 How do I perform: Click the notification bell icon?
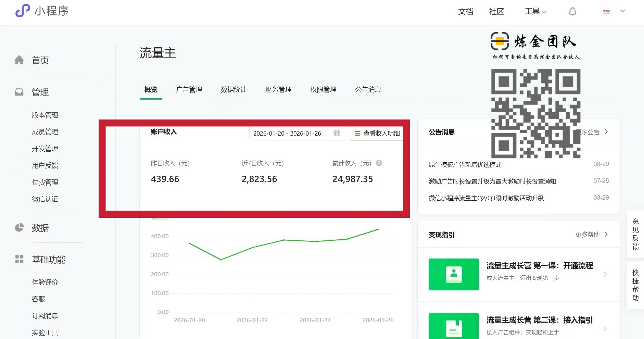point(572,12)
